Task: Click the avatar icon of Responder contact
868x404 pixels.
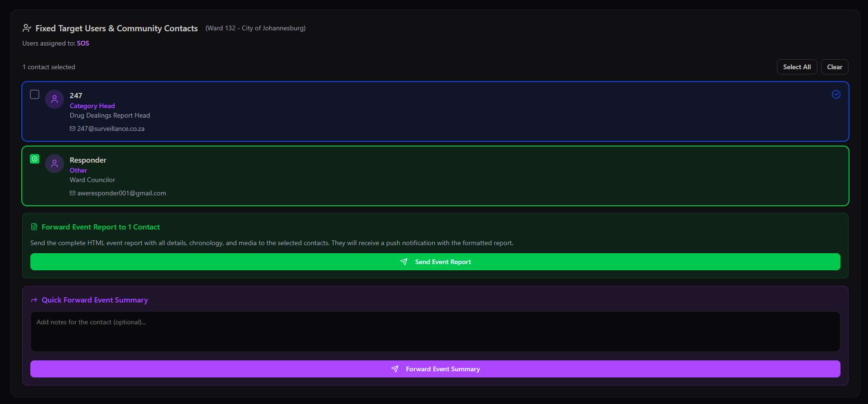Action: coord(55,164)
